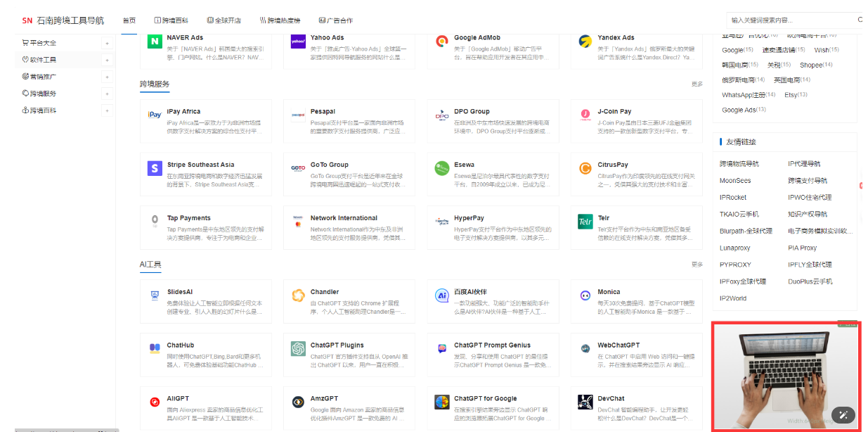This screenshot has width=868, height=432.
Task: Click the Stripe Southeast Asia logo icon
Action: point(155,169)
